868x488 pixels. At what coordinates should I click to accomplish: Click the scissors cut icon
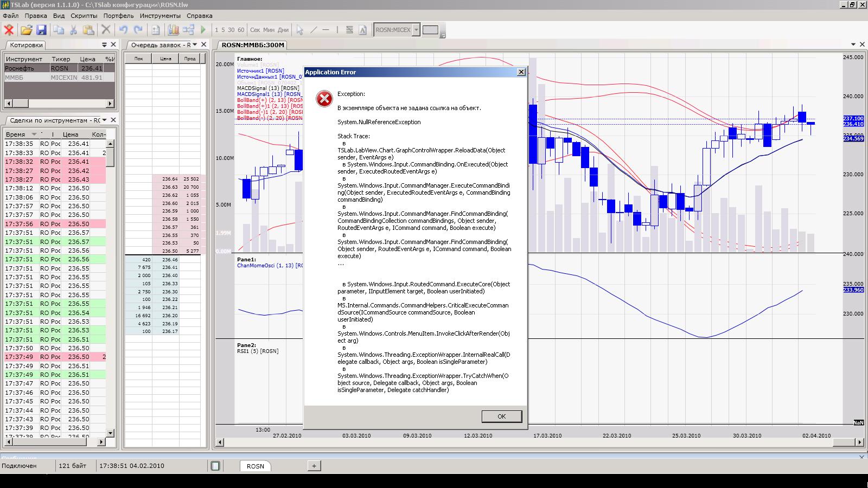(x=73, y=30)
